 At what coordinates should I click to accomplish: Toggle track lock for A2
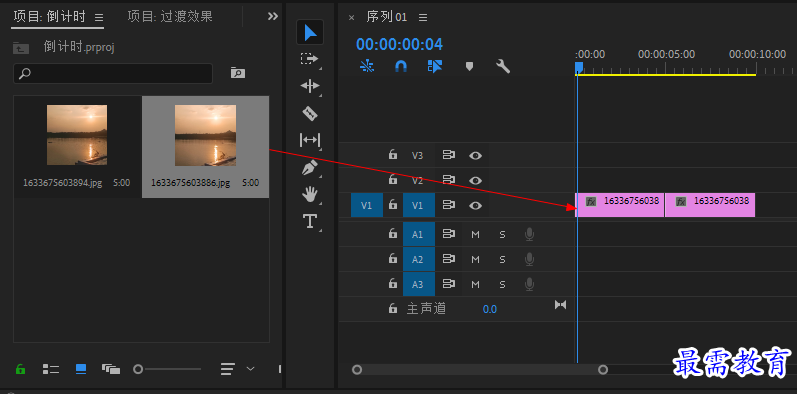coord(392,259)
